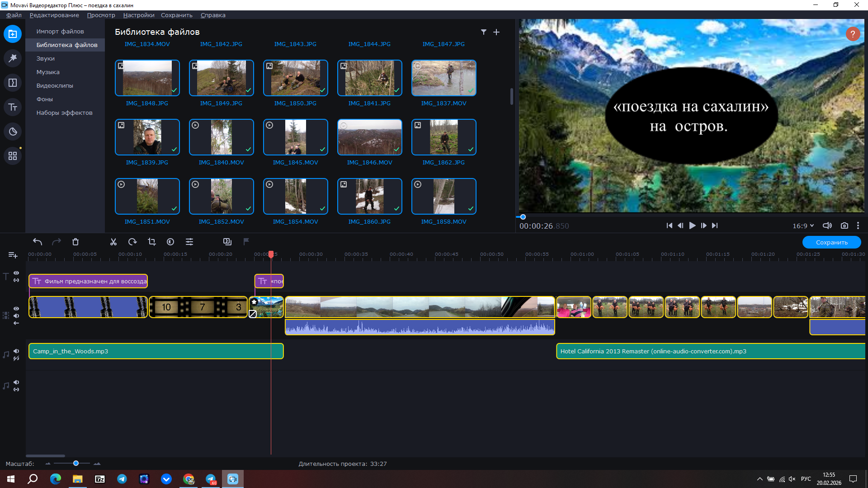The image size is (868, 488).
Task: Open the Редактирование menu
Action: (54, 15)
